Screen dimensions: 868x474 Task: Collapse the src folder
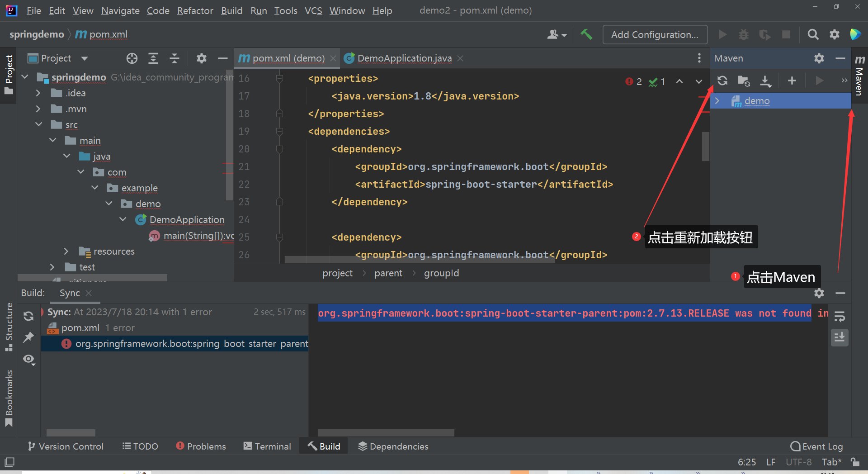click(39, 124)
